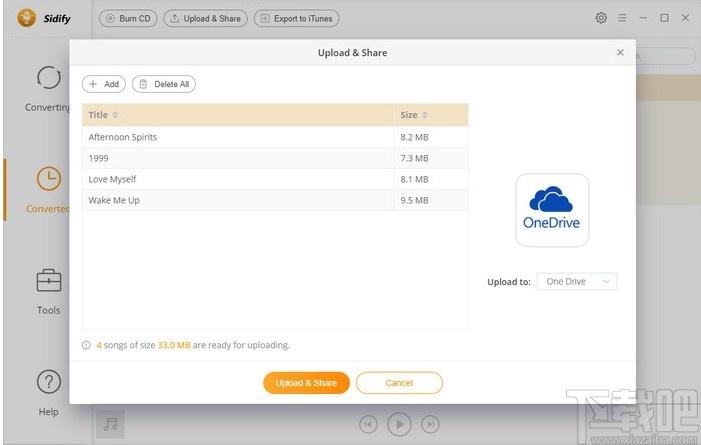701x445 pixels.
Task: Select the song titled 1999
Action: click(x=275, y=158)
